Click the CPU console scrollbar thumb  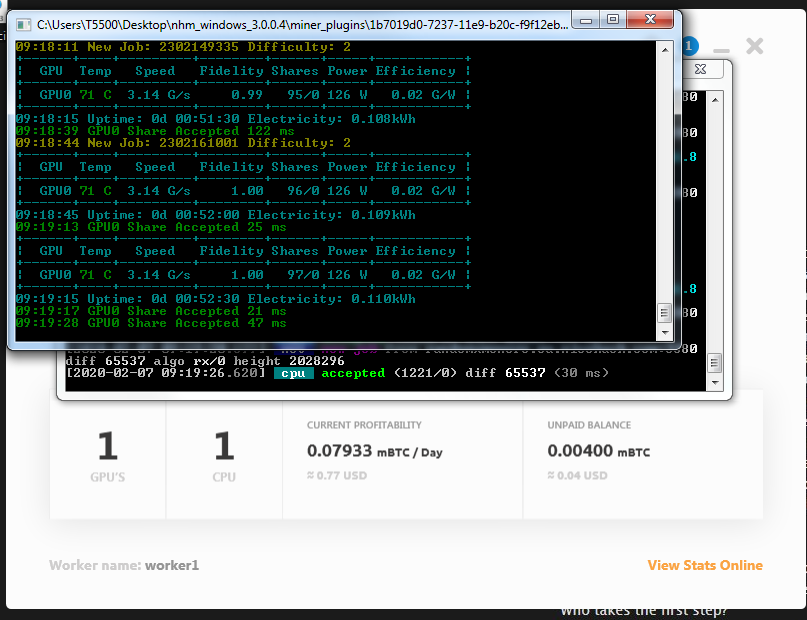click(715, 361)
